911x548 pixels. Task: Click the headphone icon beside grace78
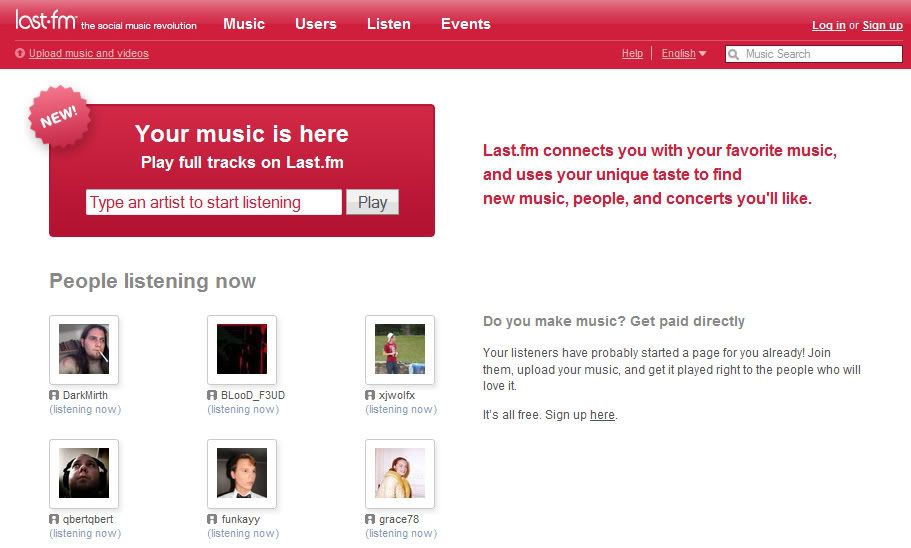click(x=370, y=519)
